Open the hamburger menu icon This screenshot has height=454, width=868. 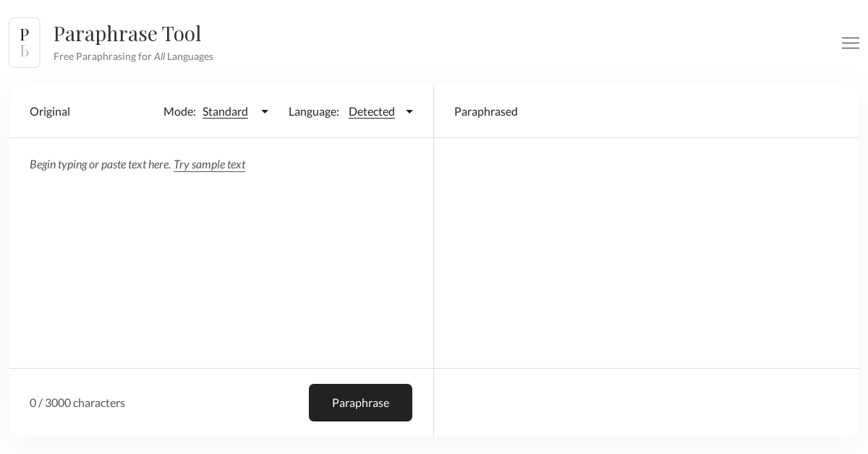(850, 43)
